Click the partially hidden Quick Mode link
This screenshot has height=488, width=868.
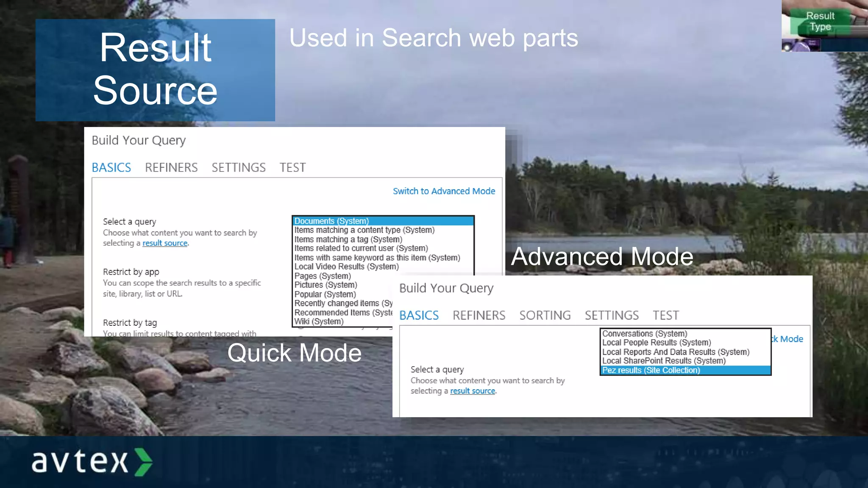click(787, 339)
